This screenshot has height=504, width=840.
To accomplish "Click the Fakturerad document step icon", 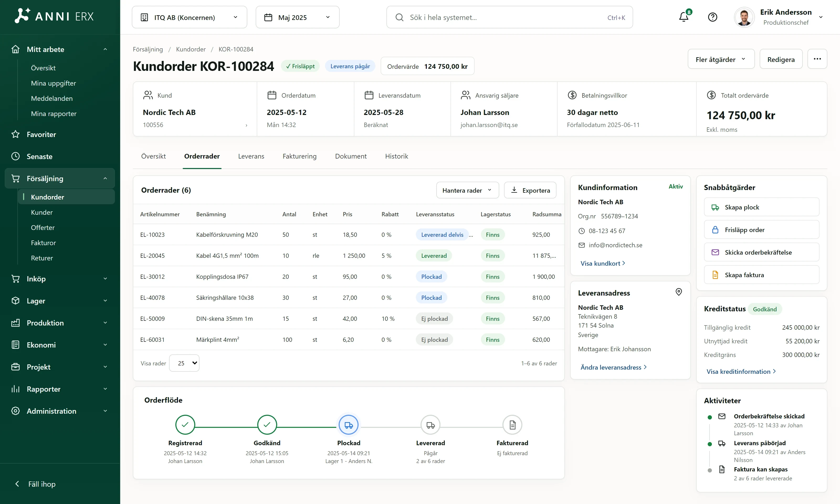I will point(512,425).
